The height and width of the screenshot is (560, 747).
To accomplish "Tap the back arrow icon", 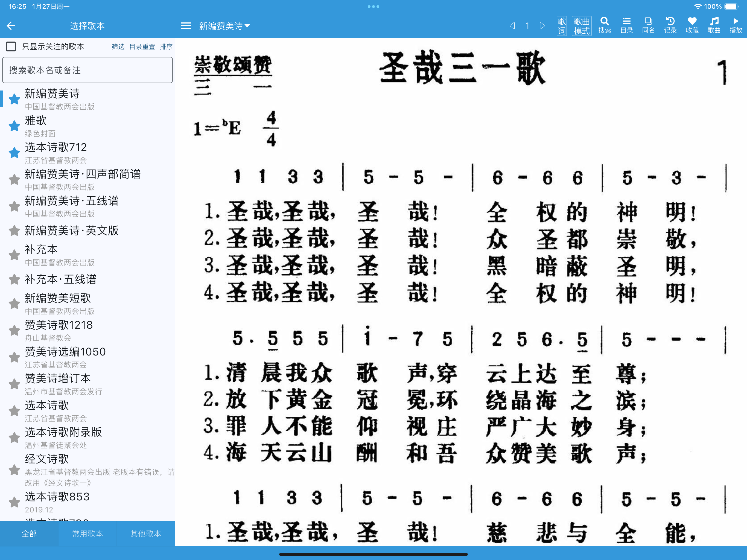I will [x=11, y=26].
